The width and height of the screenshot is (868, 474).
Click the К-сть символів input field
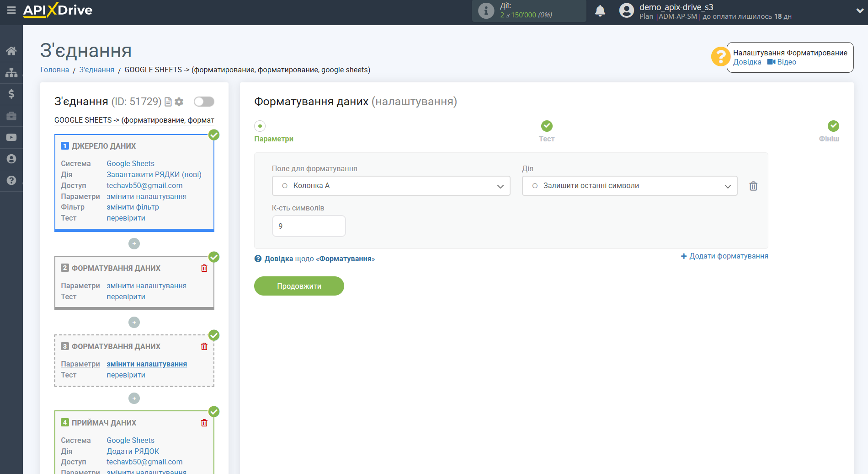(309, 226)
